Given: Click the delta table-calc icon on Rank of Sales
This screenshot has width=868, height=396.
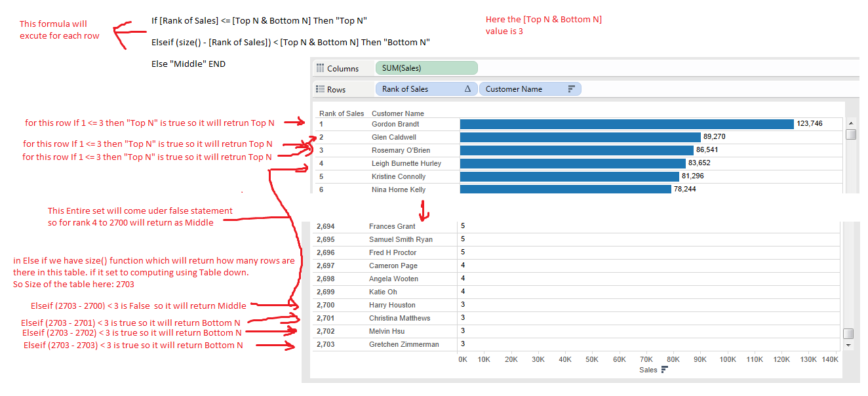Looking at the screenshot, I should point(468,89).
